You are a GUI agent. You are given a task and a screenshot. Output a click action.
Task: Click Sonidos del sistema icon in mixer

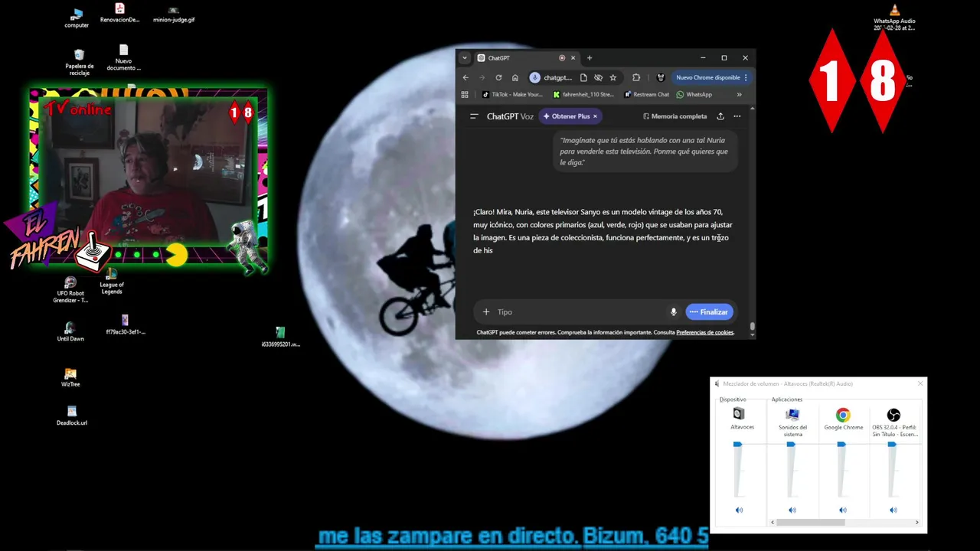[792, 415]
